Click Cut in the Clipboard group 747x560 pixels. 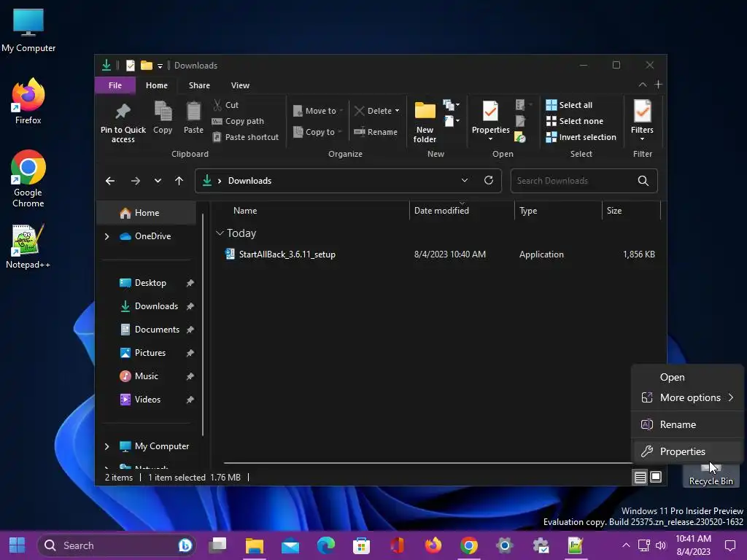point(226,105)
